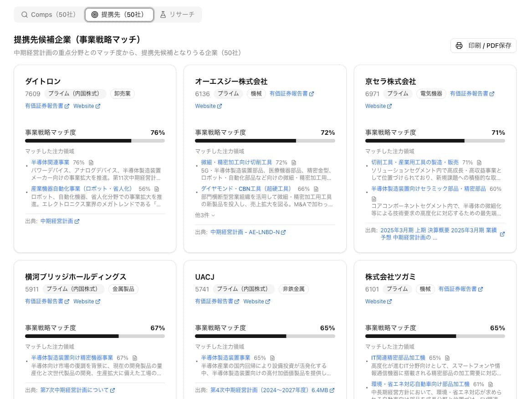Click ダイトロン 76% match progress bar
The height and width of the screenshot is (399, 532).
pyautogui.click(x=95, y=140)
